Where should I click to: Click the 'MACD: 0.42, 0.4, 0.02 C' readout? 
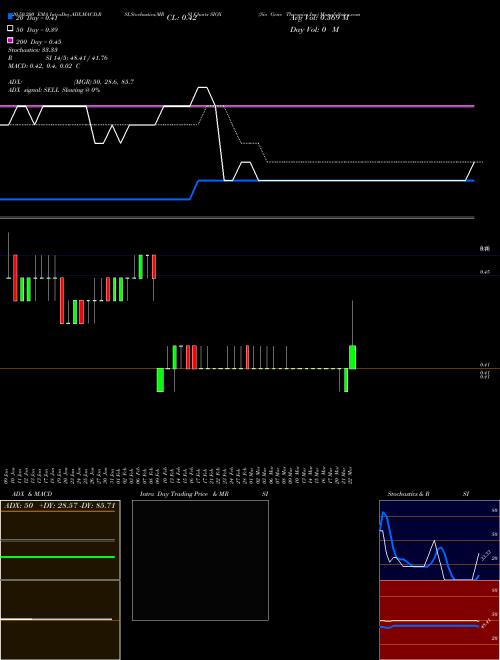(x=44, y=66)
